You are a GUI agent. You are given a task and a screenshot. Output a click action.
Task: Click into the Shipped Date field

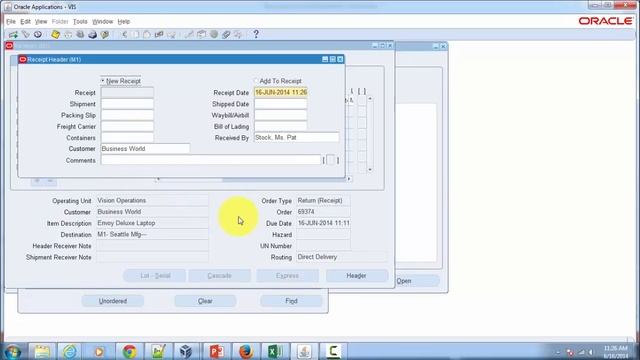click(x=281, y=104)
